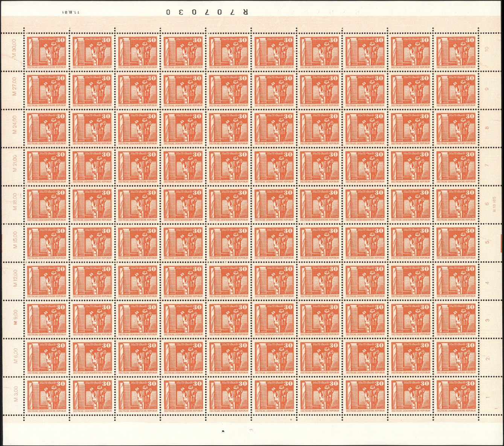Select the stamp next to row number 1
The image size is (504, 446).
click(456, 395)
